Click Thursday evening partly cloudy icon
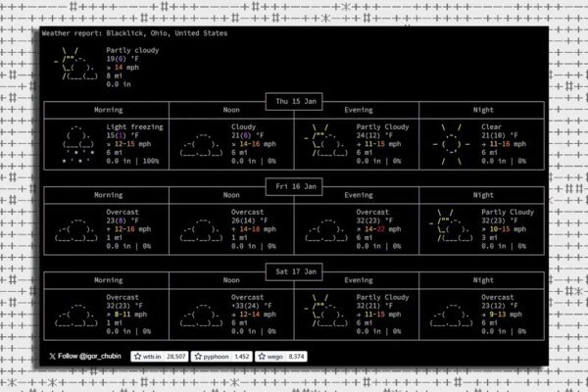Screen dimensions: 588x392 [x=324, y=142]
